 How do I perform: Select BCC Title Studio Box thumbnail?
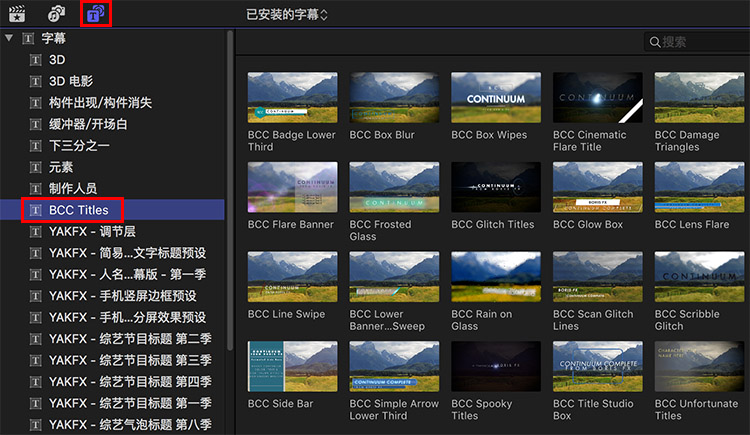click(x=598, y=366)
